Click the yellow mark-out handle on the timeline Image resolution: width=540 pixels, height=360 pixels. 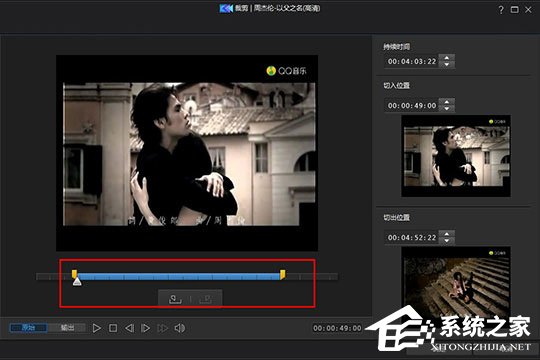pos(282,274)
